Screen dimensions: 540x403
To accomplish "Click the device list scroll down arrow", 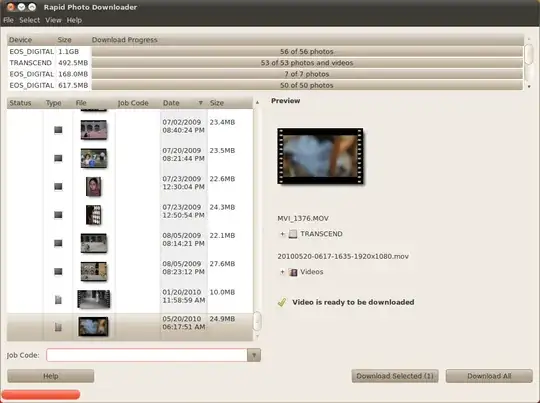I will [529, 86].
